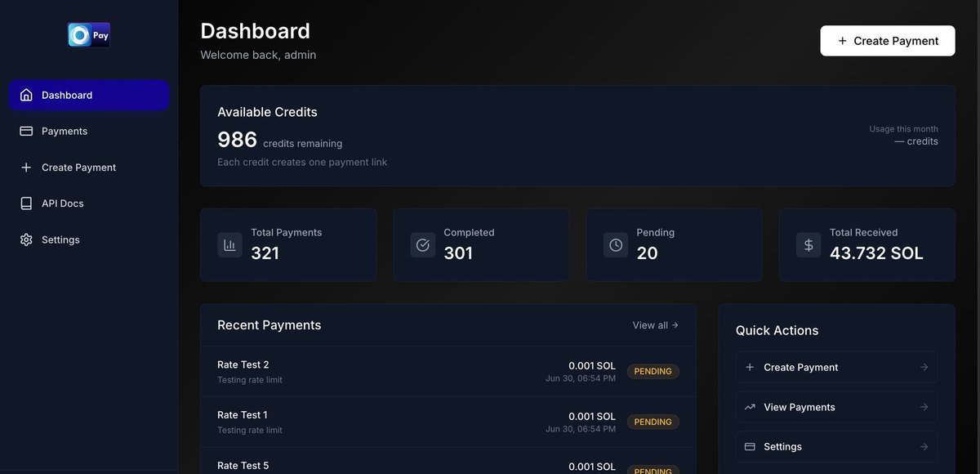Click plus icon in top Create Payment button
This screenshot has height=474, width=980.
click(842, 41)
